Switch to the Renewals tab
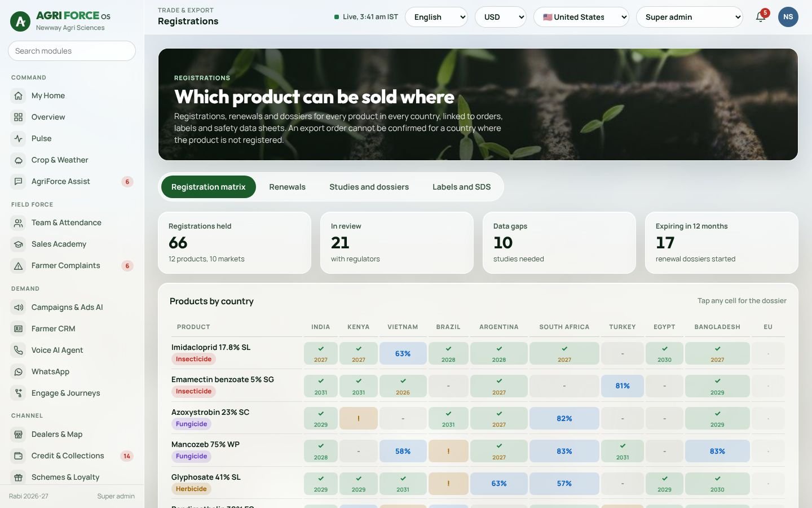Image resolution: width=812 pixels, height=508 pixels. click(288, 187)
